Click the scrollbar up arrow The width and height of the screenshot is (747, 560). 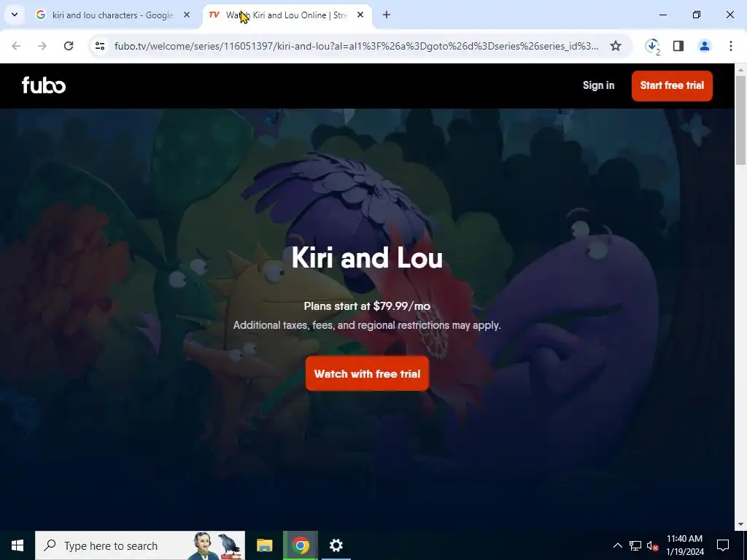click(x=741, y=69)
